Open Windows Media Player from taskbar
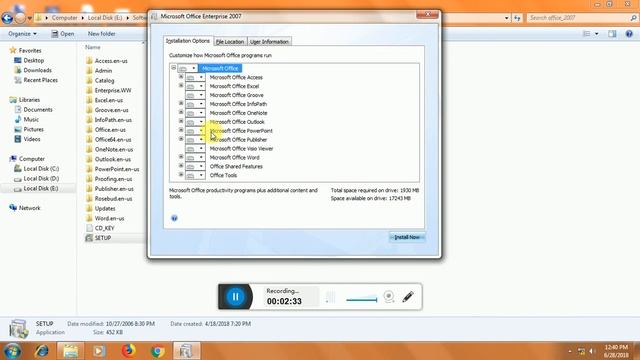The image size is (640, 360). tap(99, 351)
